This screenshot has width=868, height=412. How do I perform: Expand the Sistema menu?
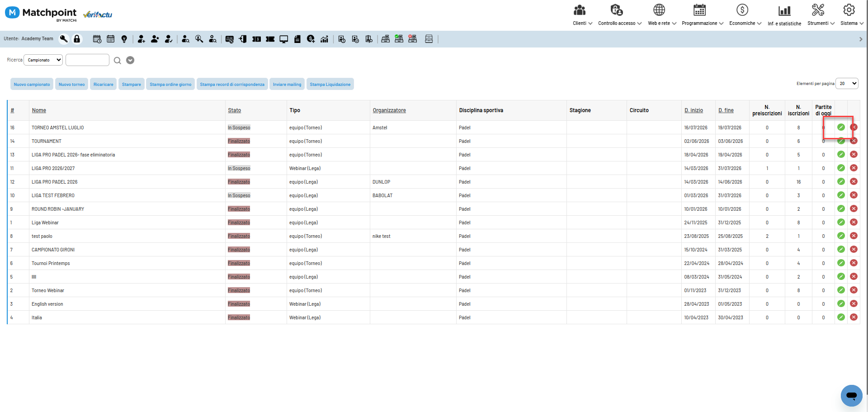click(852, 15)
